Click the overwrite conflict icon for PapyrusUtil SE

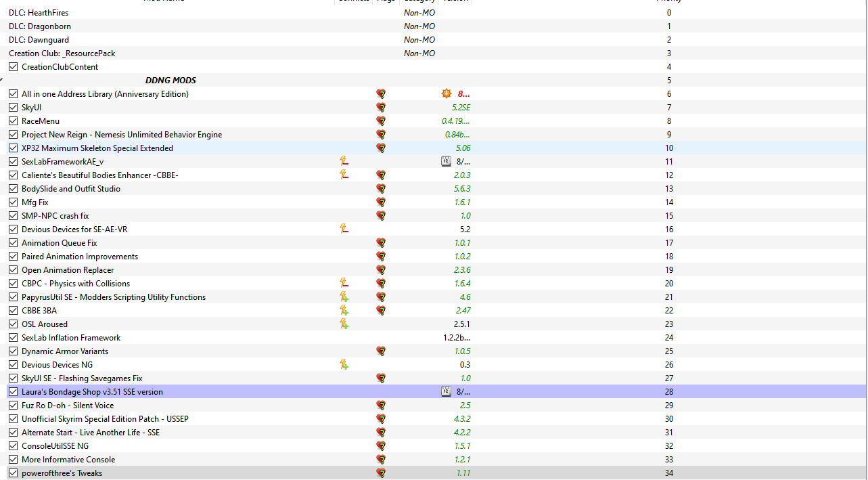click(344, 297)
